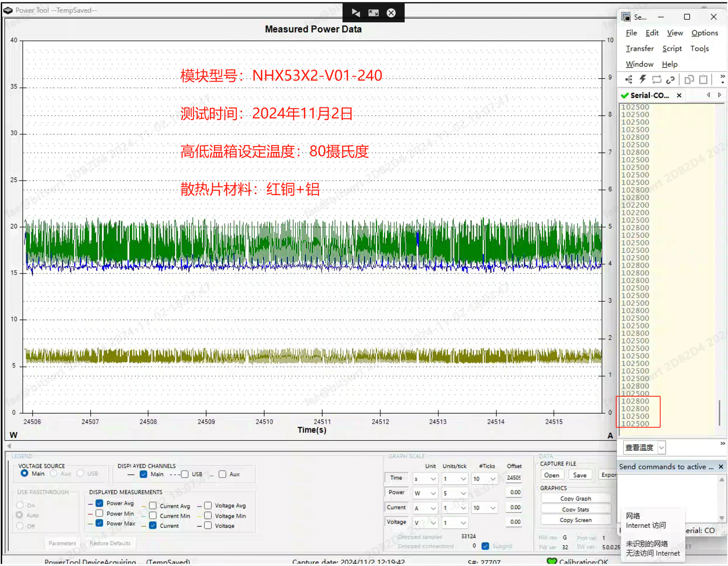Viewport: 728px width, 566px height.
Task: Open the Time unit dropdown
Action: (x=433, y=479)
